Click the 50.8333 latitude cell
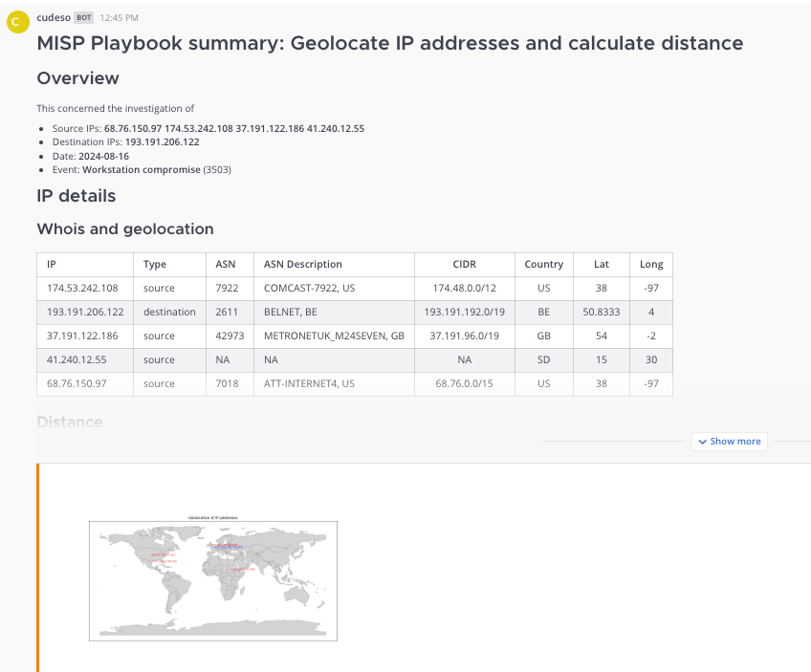Viewport: 811px width, 672px height. coord(601,313)
